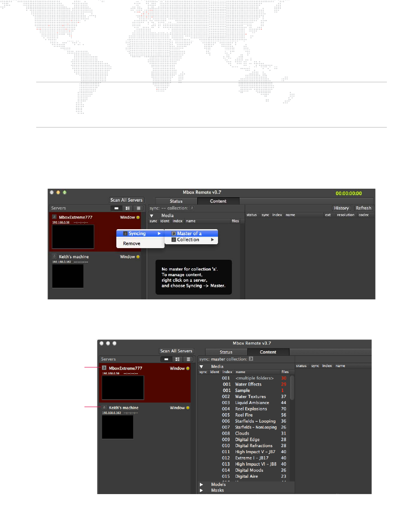Click 'a' icon beside Master of a
Screen dimensions: 411x532
[x=174, y=233]
